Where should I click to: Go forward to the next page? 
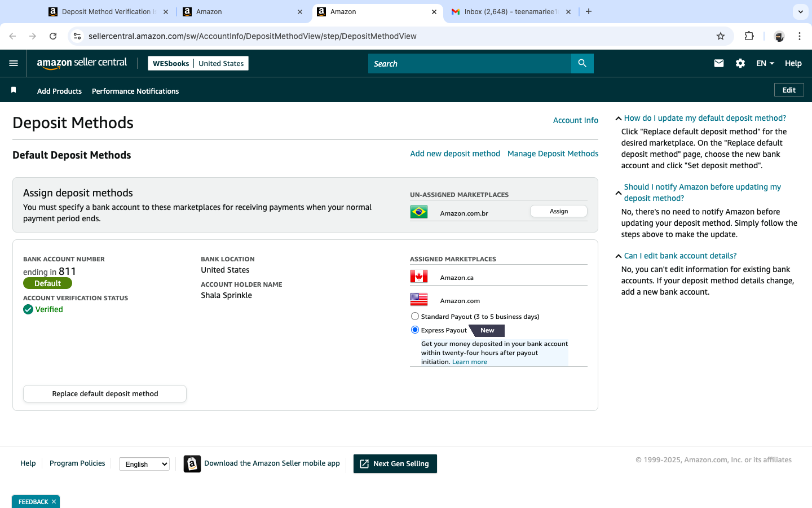[33, 36]
